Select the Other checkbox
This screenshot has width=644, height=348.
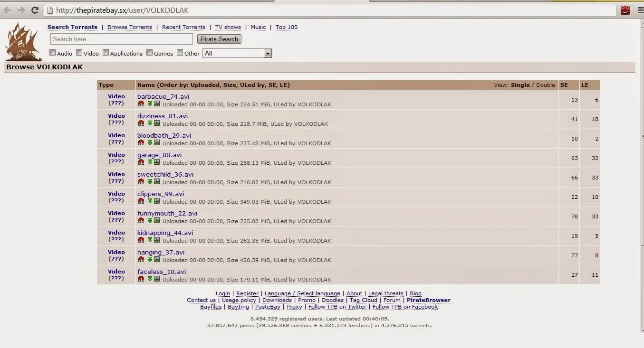(180, 53)
